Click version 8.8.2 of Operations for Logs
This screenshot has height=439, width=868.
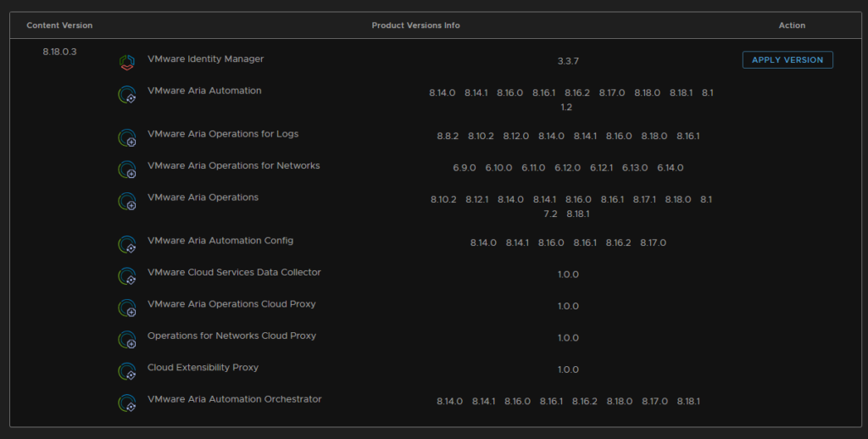[448, 136]
